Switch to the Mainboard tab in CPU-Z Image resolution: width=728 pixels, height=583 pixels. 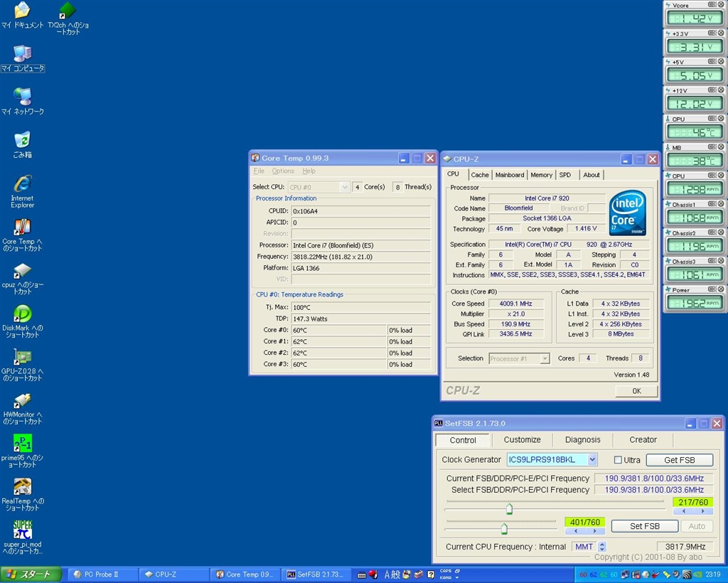tap(509, 175)
